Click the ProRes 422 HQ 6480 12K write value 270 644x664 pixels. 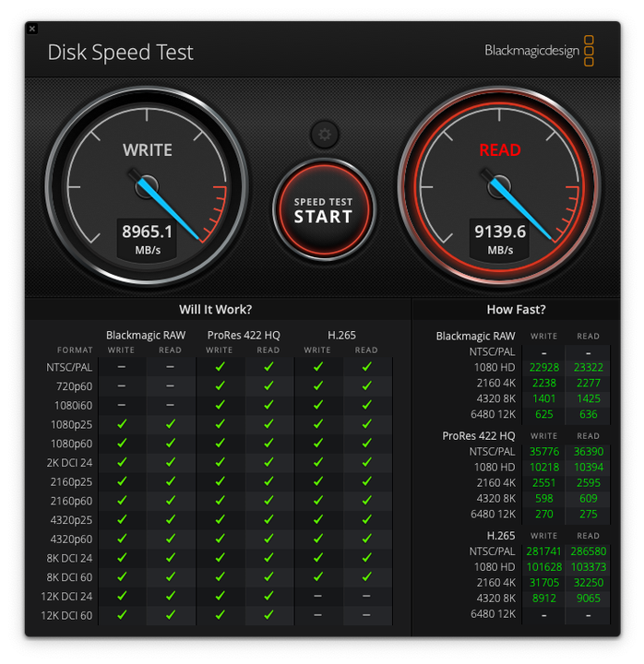(x=543, y=514)
